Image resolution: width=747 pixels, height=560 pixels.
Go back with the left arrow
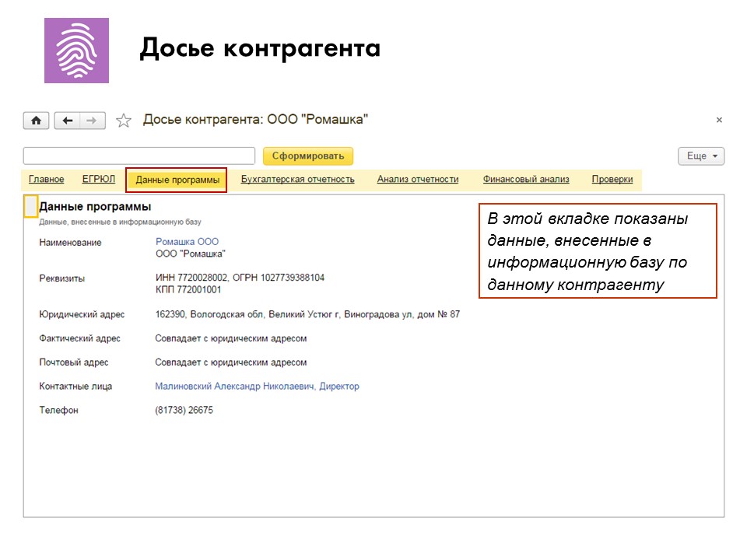pyautogui.click(x=67, y=121)
